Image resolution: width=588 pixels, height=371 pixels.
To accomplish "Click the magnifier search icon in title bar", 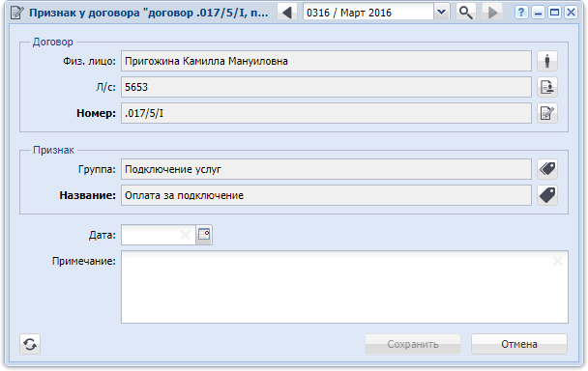I will pos(466,13).
